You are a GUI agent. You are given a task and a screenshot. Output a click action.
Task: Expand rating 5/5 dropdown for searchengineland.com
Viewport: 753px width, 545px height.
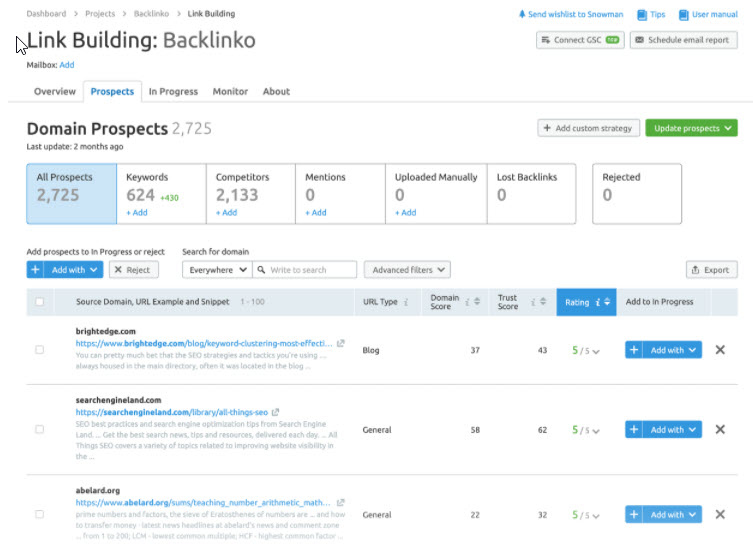[586, 430]
